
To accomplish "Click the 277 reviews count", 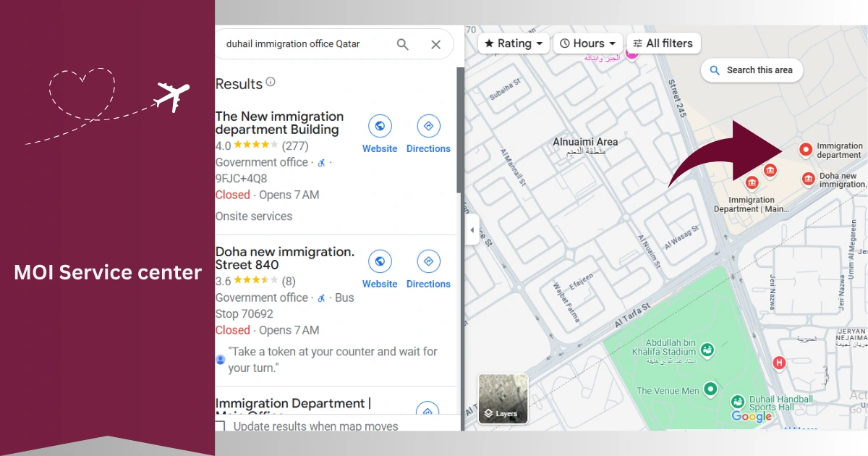I will coord(295,145).
